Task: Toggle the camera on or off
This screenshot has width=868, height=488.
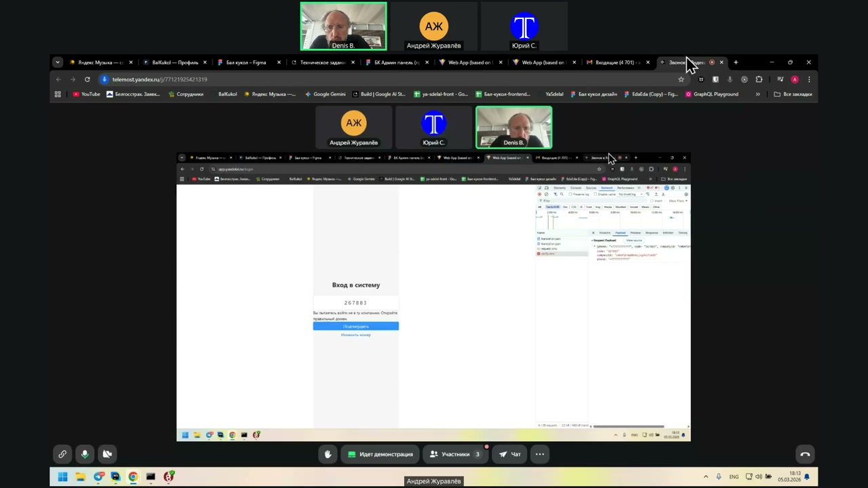Action: tap(107, 454)
